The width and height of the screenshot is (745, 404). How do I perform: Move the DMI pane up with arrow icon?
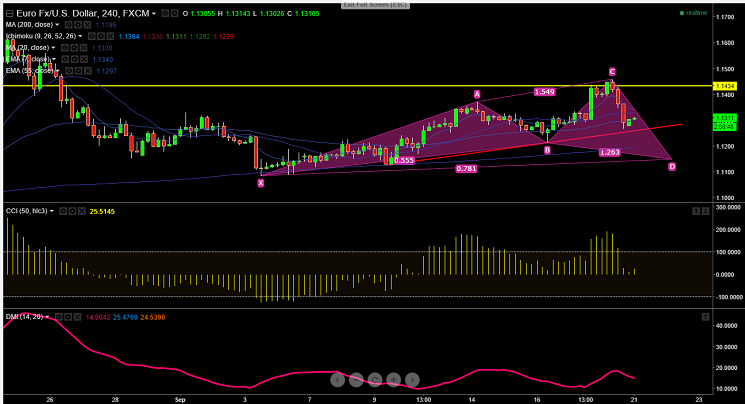(x=706, y=317)
